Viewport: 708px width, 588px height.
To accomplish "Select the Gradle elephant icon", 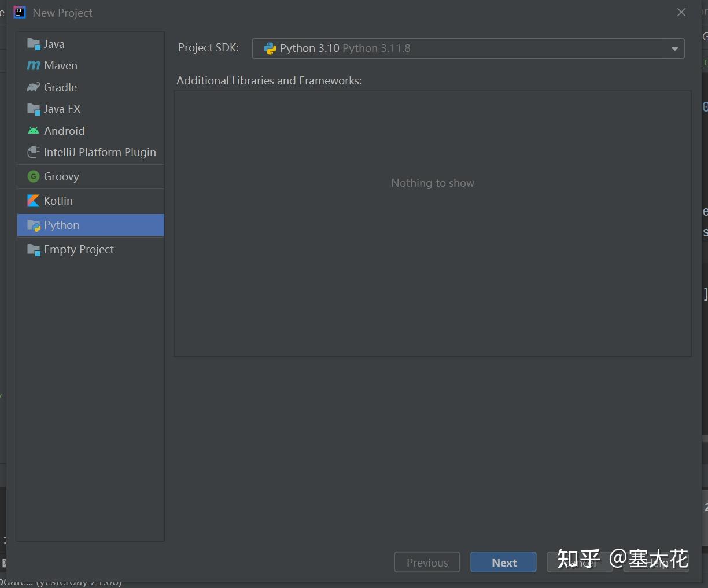I will coord(33,87).
